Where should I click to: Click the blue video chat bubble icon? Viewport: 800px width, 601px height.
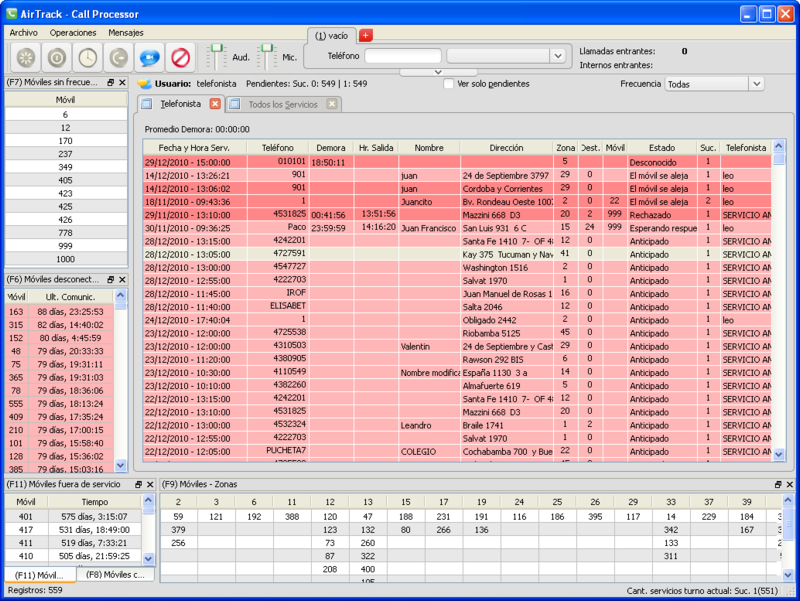tap(149, 57)
